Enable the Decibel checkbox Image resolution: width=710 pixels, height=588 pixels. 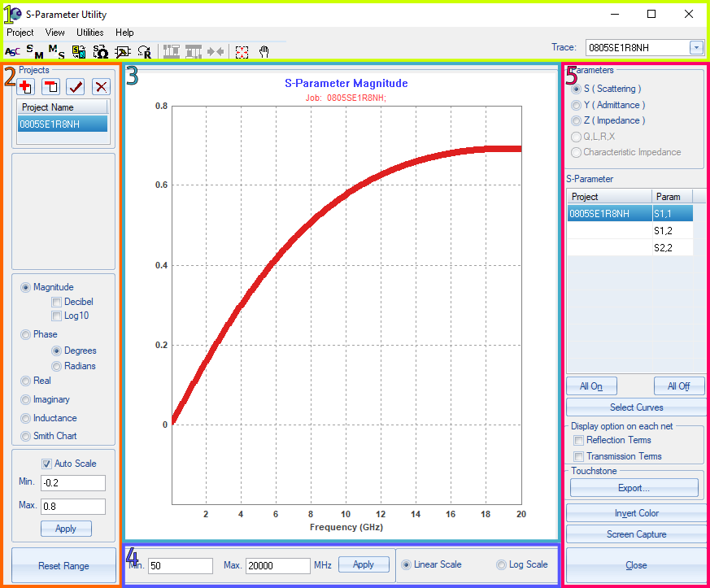point(57,302)
